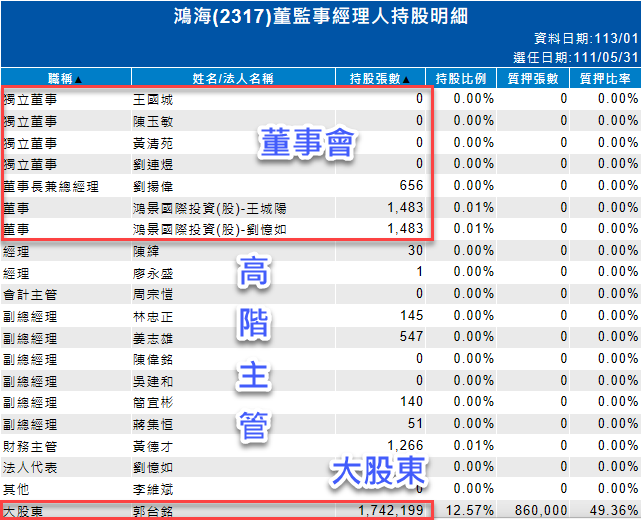Click shareholding value 30 for 陳緯

[415, 250]
